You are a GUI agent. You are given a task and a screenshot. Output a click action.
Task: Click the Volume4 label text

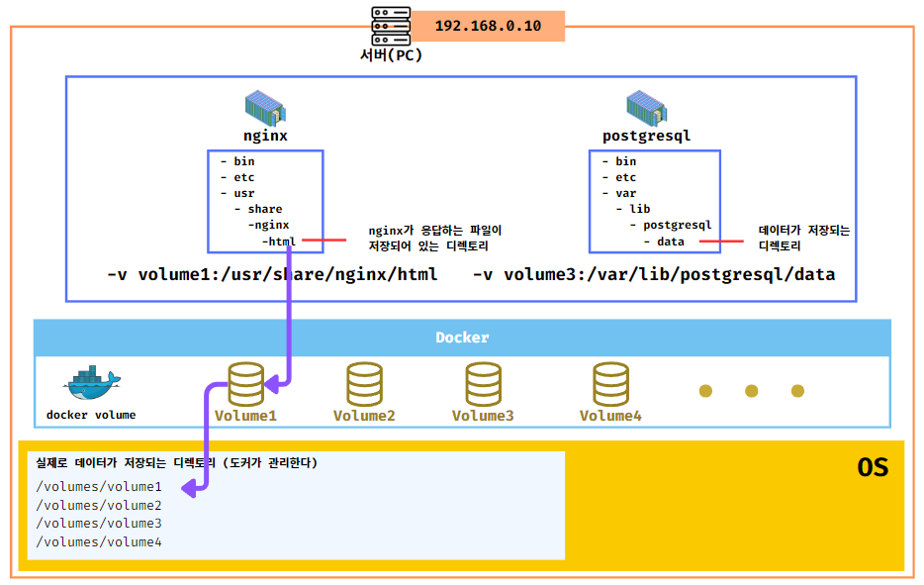(x=610, y=416)
